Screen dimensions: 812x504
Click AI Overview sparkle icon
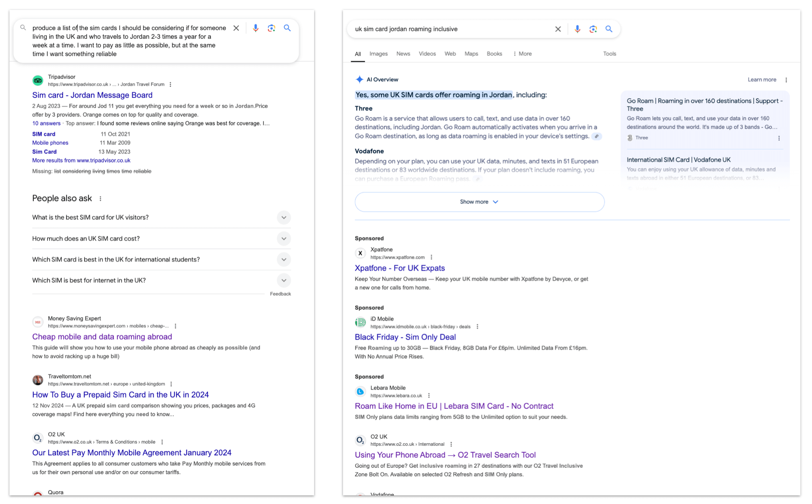point(359,79)
